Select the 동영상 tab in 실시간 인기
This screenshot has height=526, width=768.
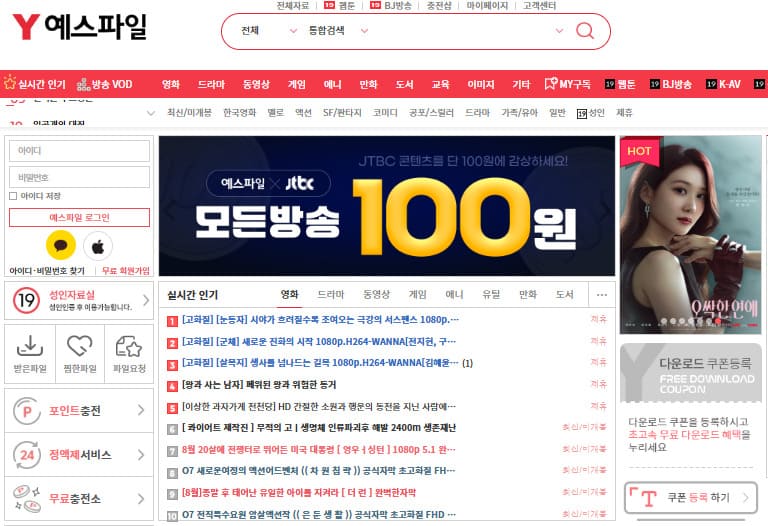376,294
